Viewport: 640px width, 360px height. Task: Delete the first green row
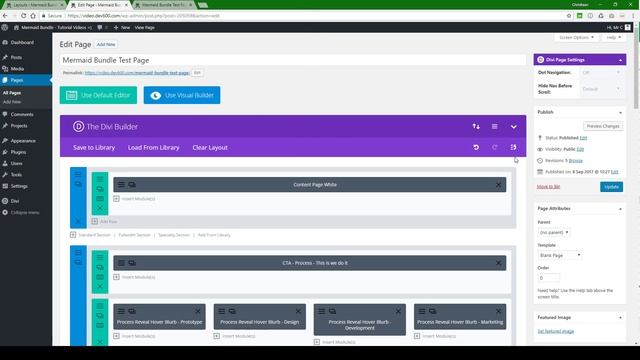tap(100, 208)
